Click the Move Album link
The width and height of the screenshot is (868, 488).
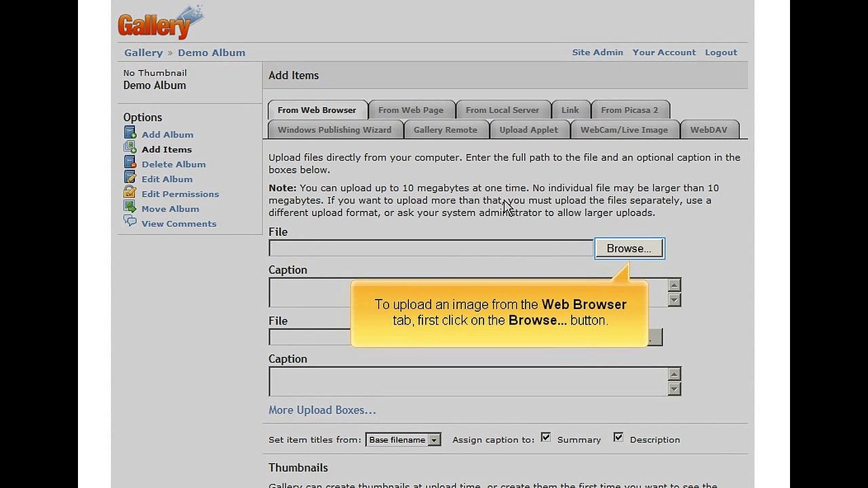click(170, 209)
